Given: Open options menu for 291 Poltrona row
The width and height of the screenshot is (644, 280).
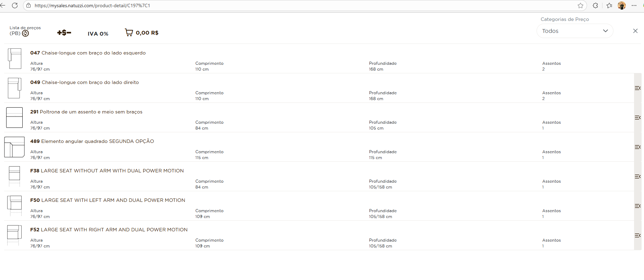Looking at the screenshot, I should pyautogui.click(x=637, y=118).
